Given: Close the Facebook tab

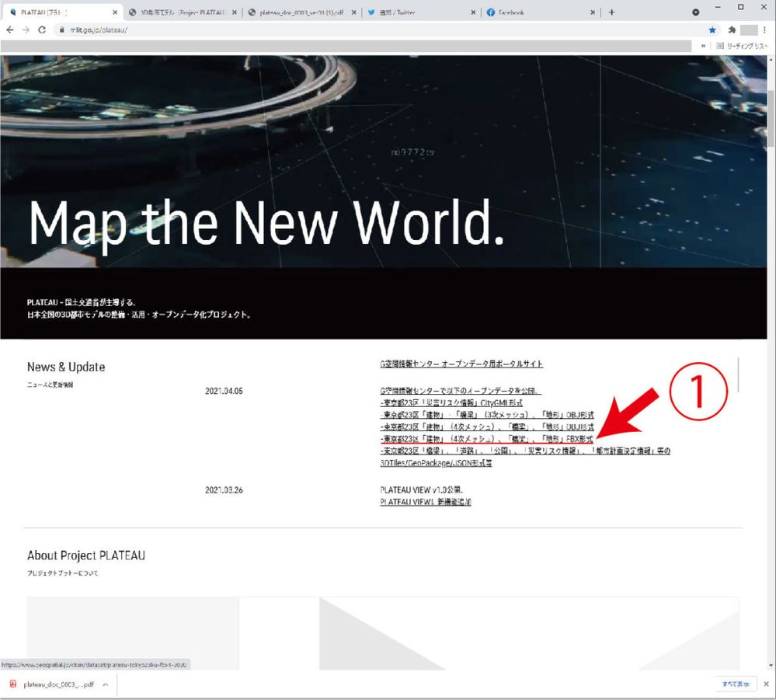Looking at the screenshot, I should [x=593, y=12].
